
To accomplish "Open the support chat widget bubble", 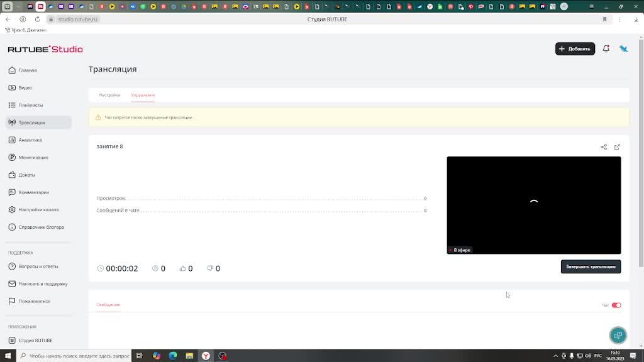I will pos(618,336).
